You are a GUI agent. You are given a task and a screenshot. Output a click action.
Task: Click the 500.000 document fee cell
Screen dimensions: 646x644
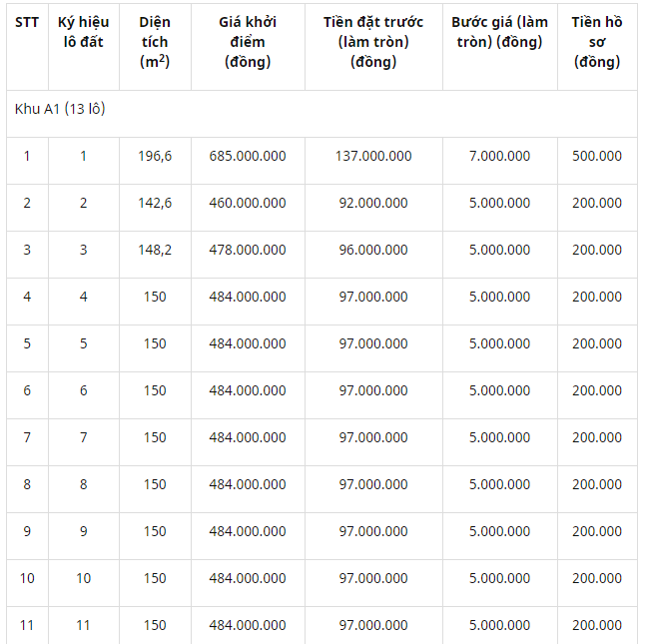coord(597,156)
